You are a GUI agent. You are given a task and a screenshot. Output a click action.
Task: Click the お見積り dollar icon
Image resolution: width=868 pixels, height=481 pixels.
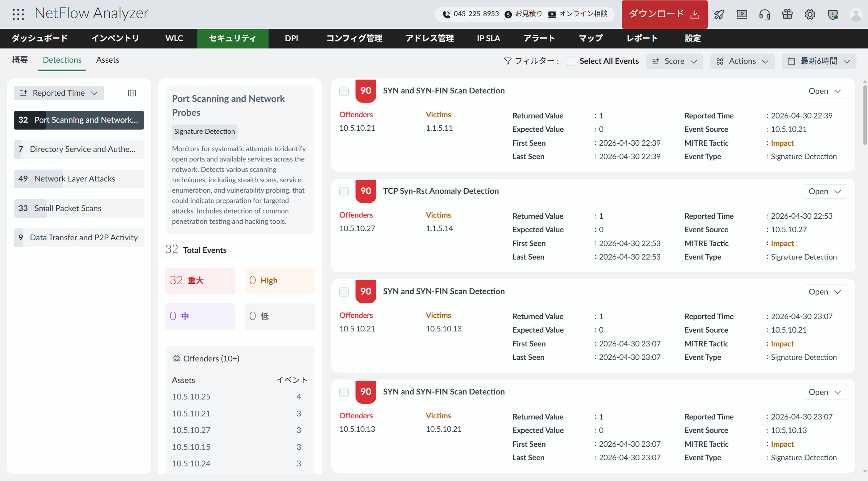coord(508,15)
